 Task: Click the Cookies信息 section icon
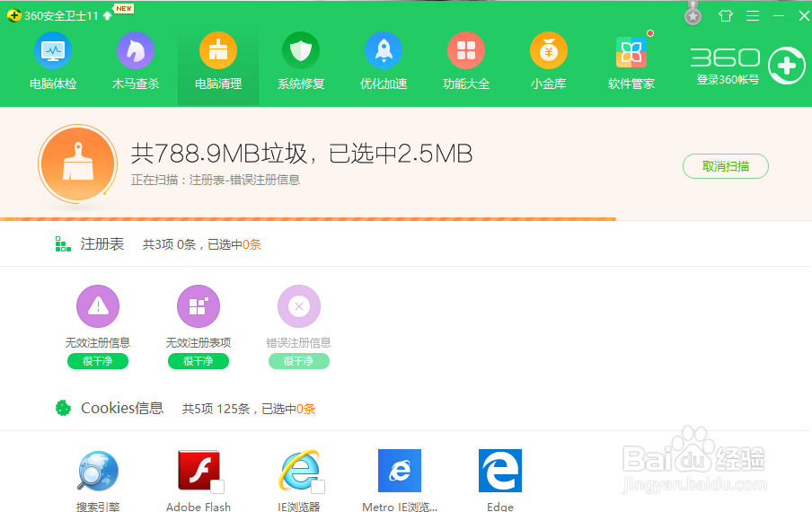pyautogui.click(x=63, y=408)
